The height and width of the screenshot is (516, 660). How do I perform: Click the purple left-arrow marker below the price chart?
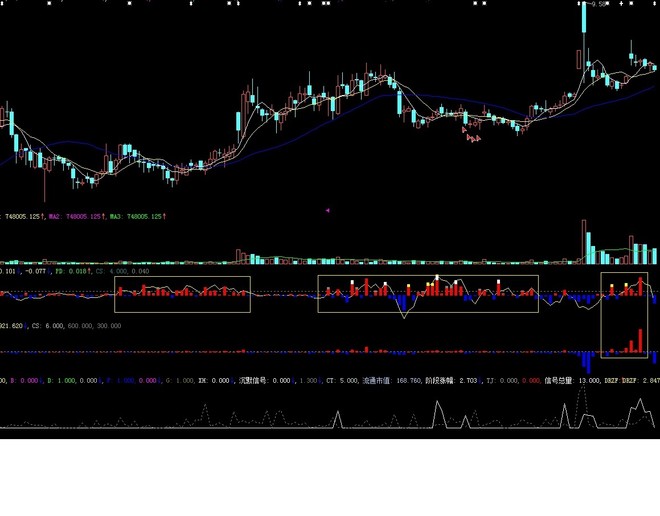pyautogui.click(x=327, y=210)
